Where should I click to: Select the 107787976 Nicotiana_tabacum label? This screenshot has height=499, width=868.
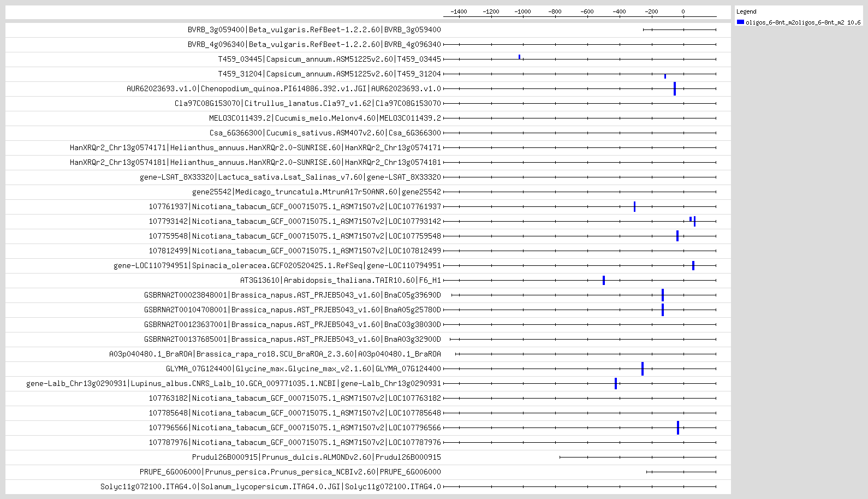tap(295, 442)
